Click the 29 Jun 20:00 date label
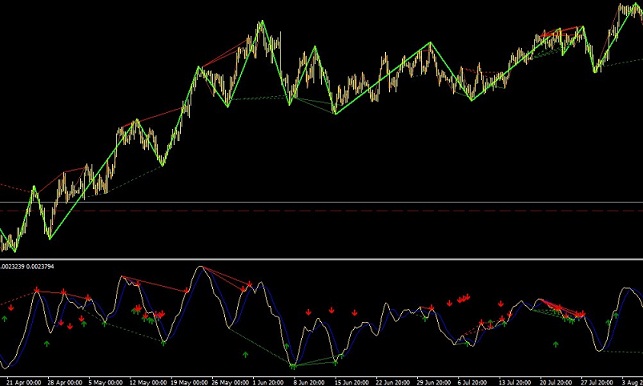 434,382
